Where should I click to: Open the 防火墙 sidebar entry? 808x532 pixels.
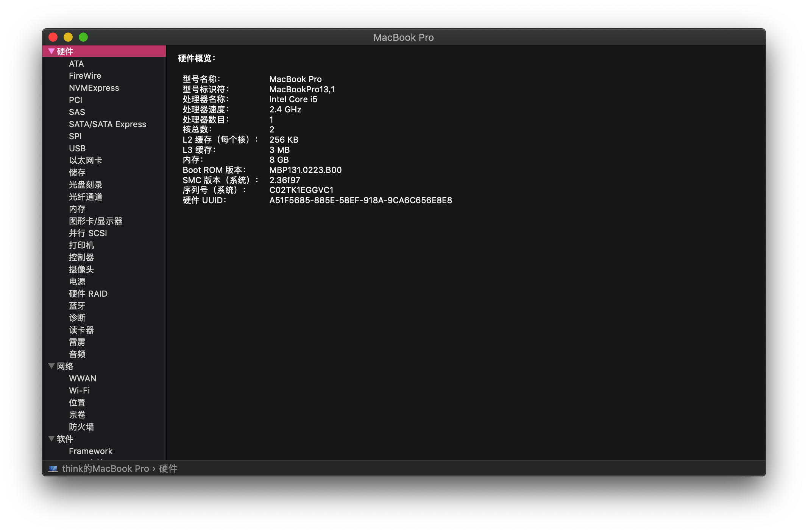pos(81,427)
